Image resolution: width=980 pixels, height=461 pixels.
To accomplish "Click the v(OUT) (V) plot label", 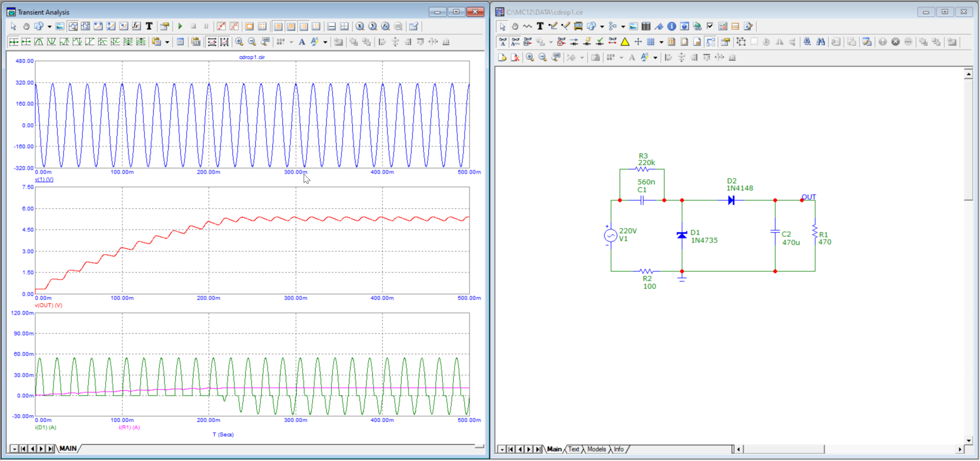I will pyautogui.click(x=48, y=305).
